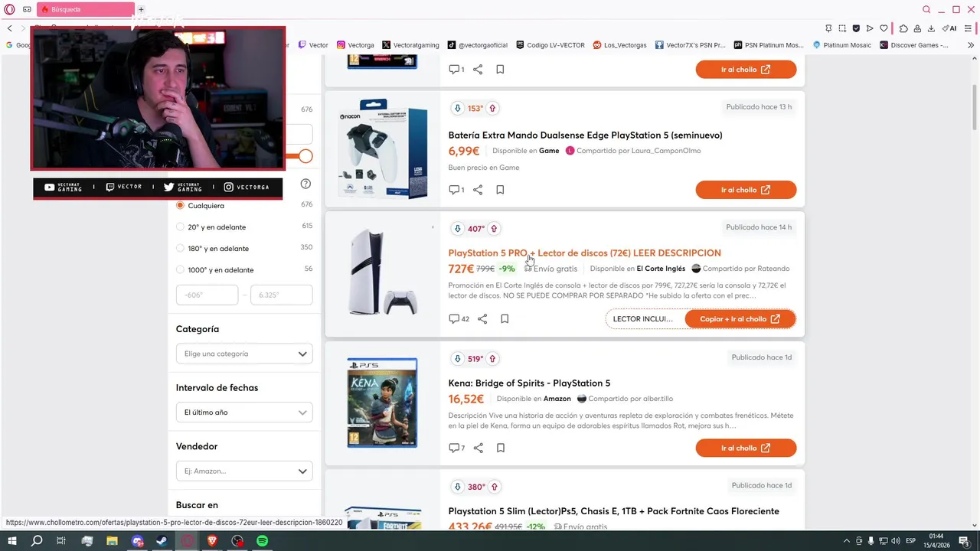Screen dimensions: 980x551
Task: Open a new browser tab
Action: (x=141, y=9)
